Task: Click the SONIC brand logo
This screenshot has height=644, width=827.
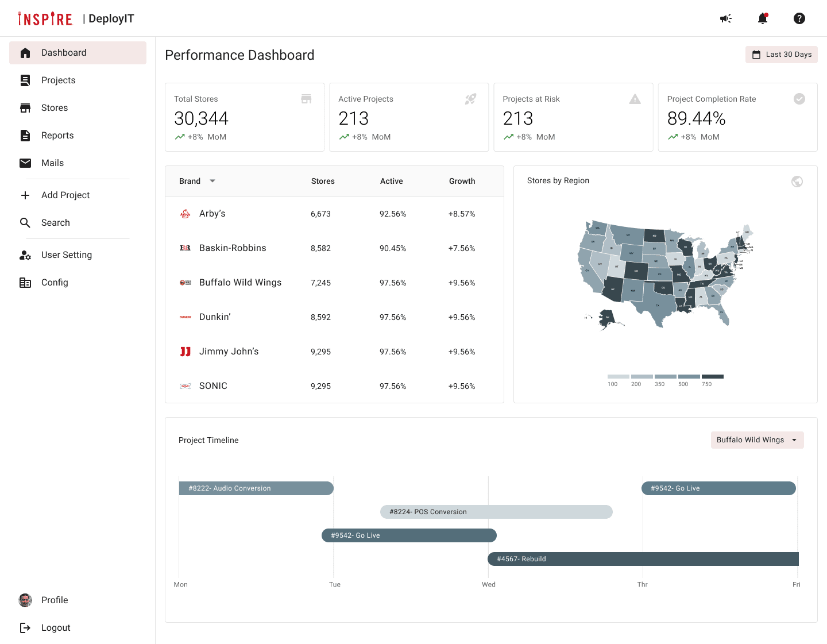Action: click(x=186, y=386)
